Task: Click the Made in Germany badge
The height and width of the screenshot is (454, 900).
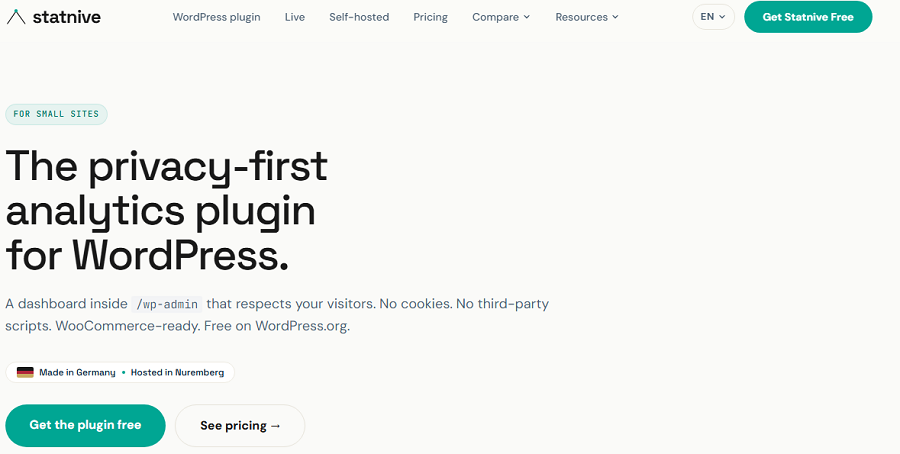Action: [x=77, y=372]
